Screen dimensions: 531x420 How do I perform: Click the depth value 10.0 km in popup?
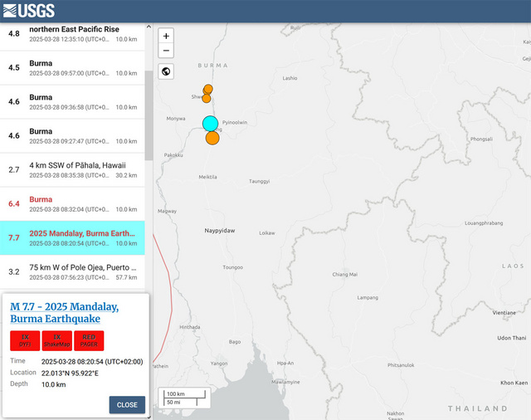(x=53, y=384)
